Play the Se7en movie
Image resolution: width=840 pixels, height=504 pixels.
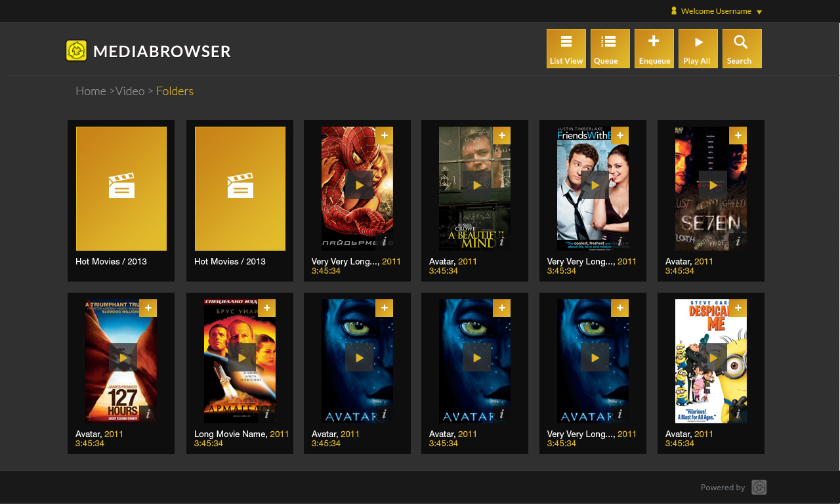pos(713,185)
